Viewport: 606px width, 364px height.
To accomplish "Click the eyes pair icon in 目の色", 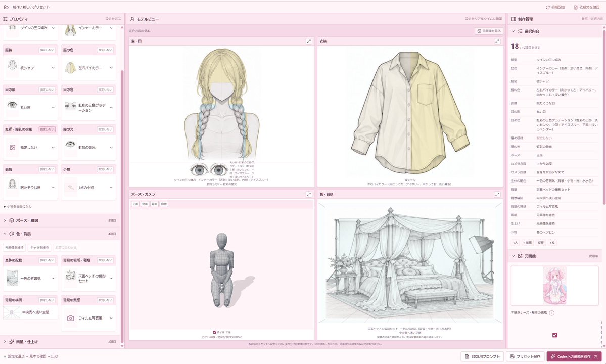I will click(70, 105).
